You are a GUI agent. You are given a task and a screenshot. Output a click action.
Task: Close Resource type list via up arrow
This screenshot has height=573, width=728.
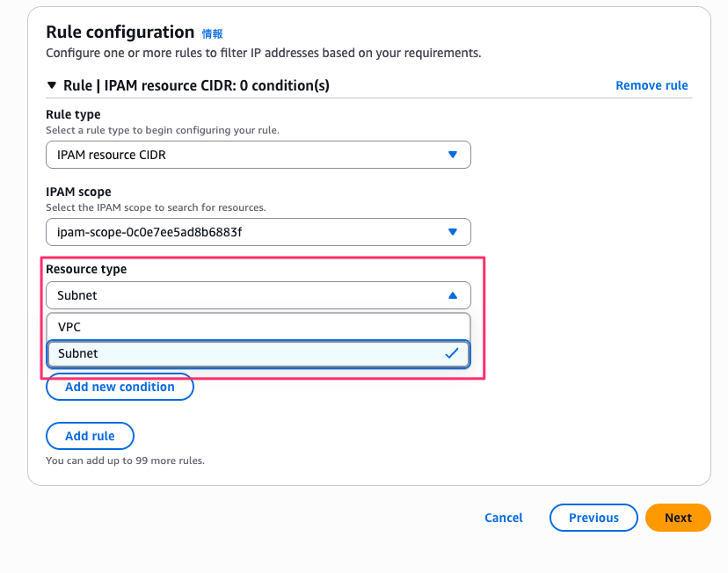[x=453, y=295]
